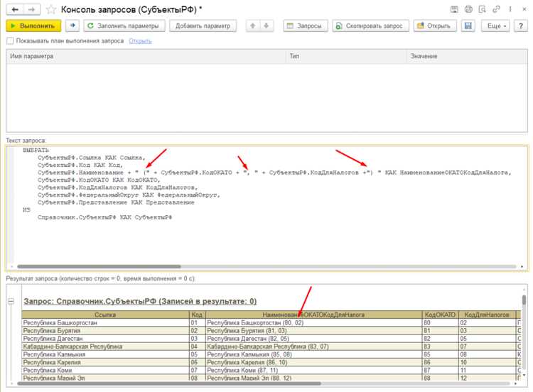Viewport: 533px width, 392px height.
Task: Run the query with Выполнить
Action: pos(33,26)
